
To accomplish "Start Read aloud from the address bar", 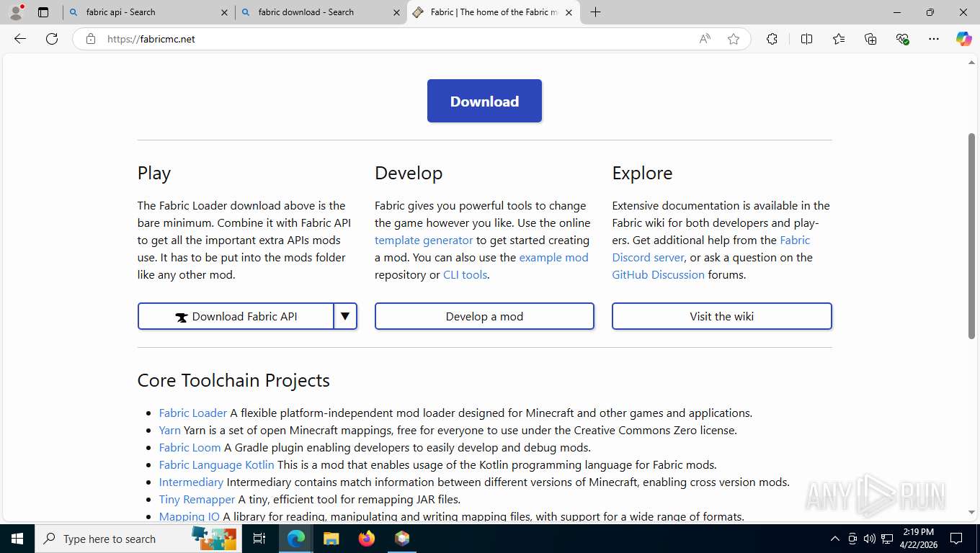I will [x=705, y=39].
